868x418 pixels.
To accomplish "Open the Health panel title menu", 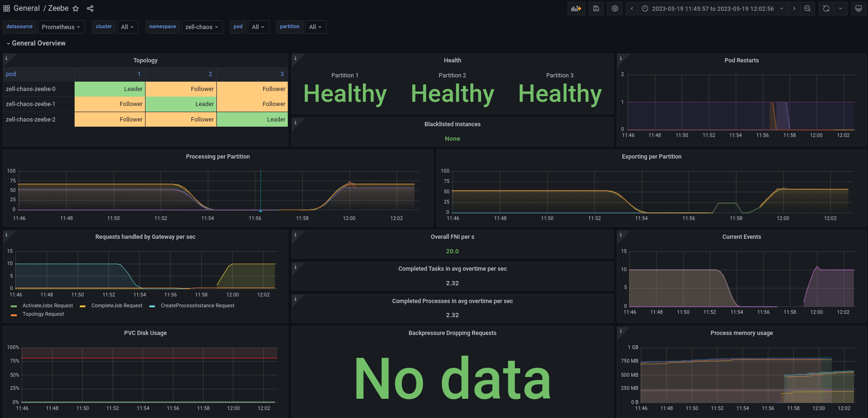I will pyautogui.click(x=453, y=61).
